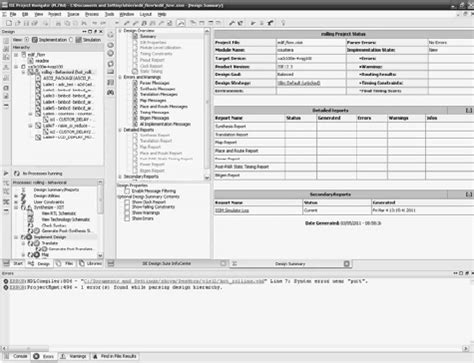
Task: Click the Errors tab red error icon
Action: (36, 356)
